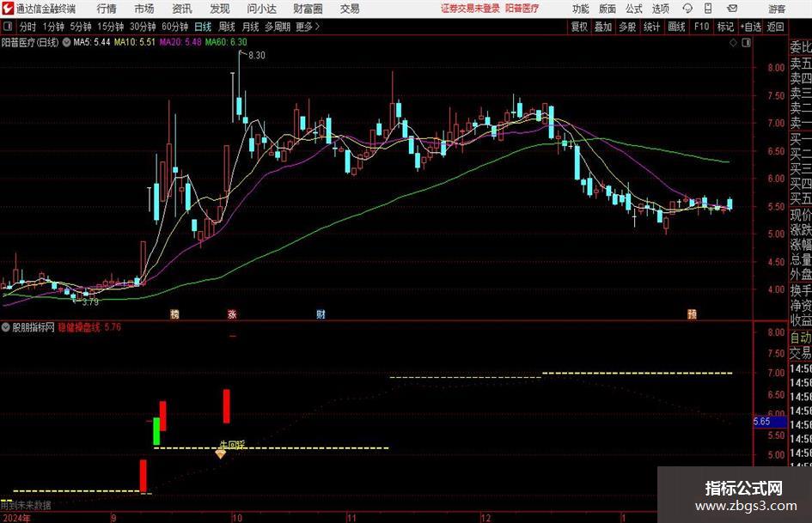Click the F10 company info button
The image size is (812, 523).
pyautogui.click(x=702, y=27)
